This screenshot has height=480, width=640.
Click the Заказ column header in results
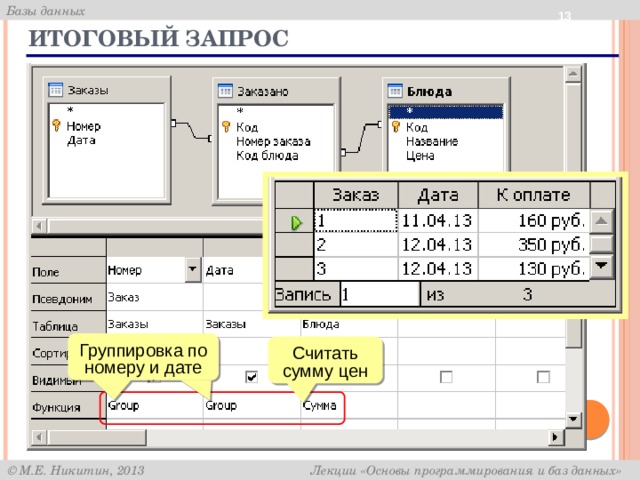point(356,195)
